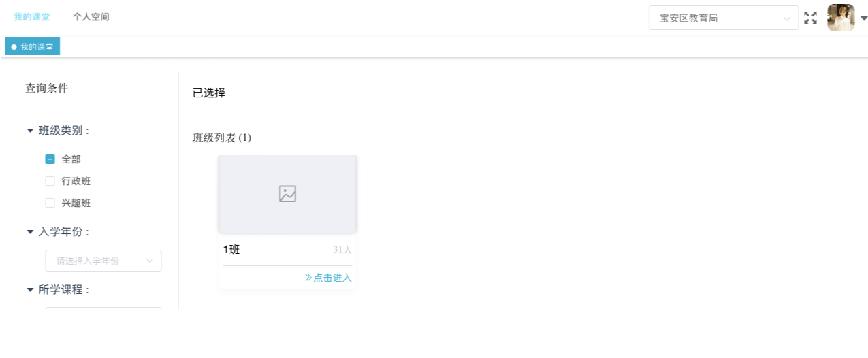Click the dot icon on 我的课堂 tag
Screen dimensions: 868x358
[14, 47]
